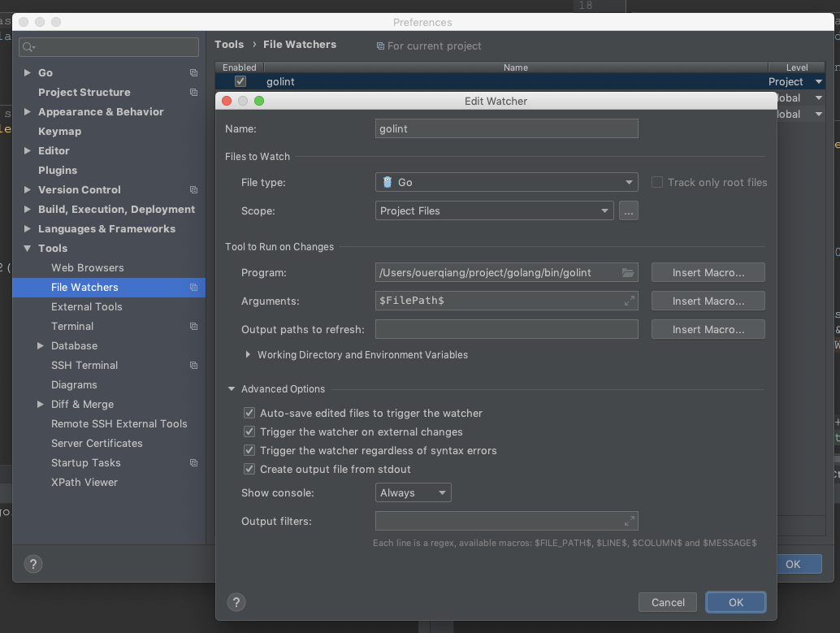This screenshot has width=840, height=633.
Task: Click expand icon in Output filters field
Action: point(630,520)
